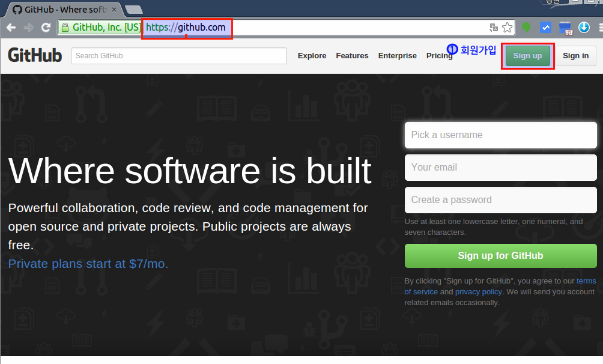Click the Sign up for GitHub button

[500, 255]
